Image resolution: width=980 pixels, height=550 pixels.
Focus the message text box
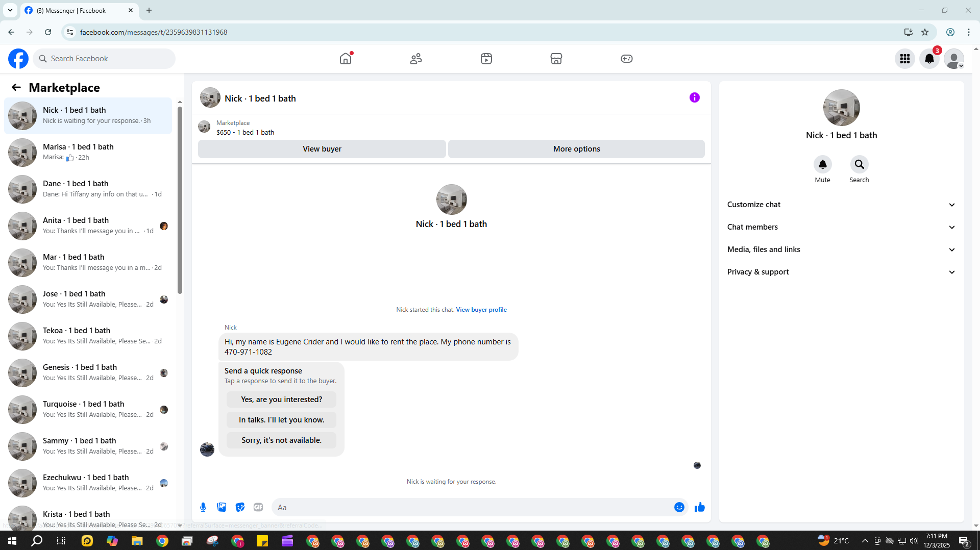pos(473,507)
